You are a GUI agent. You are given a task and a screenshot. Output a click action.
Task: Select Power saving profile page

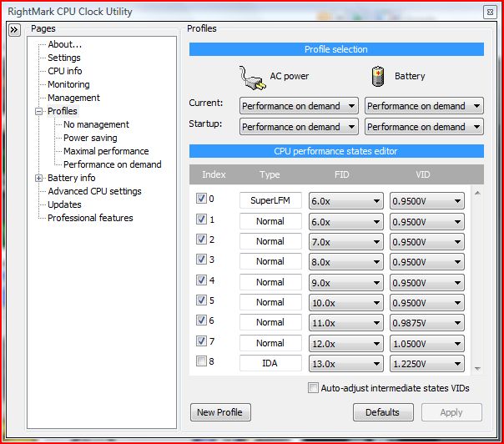(90, 138)
